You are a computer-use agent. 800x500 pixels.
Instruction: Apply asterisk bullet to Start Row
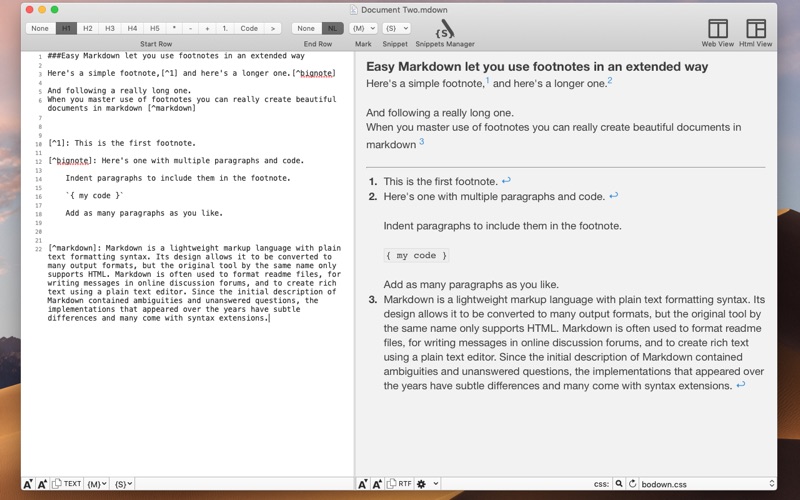coord(174,29)
